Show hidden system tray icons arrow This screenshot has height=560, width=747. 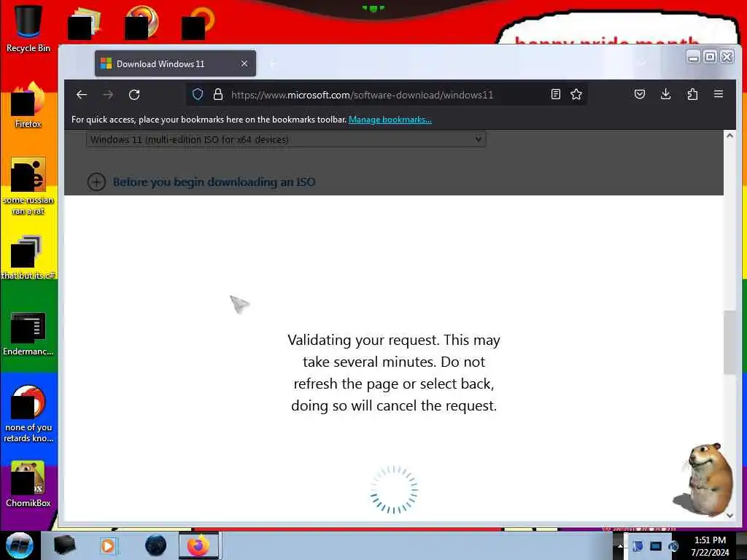620,545
